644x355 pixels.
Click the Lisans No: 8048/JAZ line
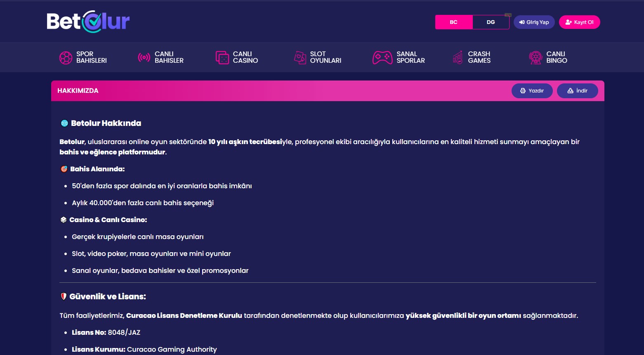point(106,332)
